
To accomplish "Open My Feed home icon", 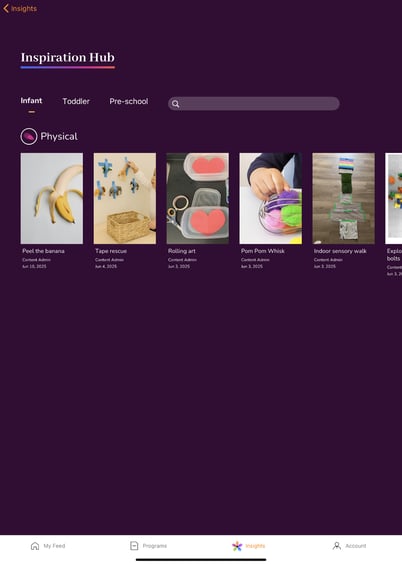I will (x=35, y=546).
